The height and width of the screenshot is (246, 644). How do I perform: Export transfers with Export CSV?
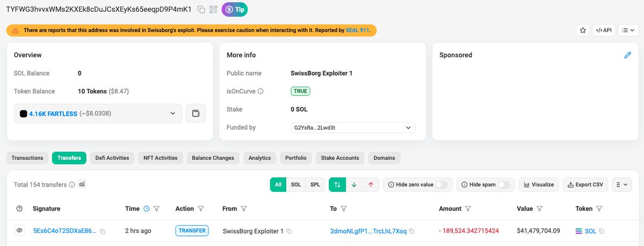585,184
